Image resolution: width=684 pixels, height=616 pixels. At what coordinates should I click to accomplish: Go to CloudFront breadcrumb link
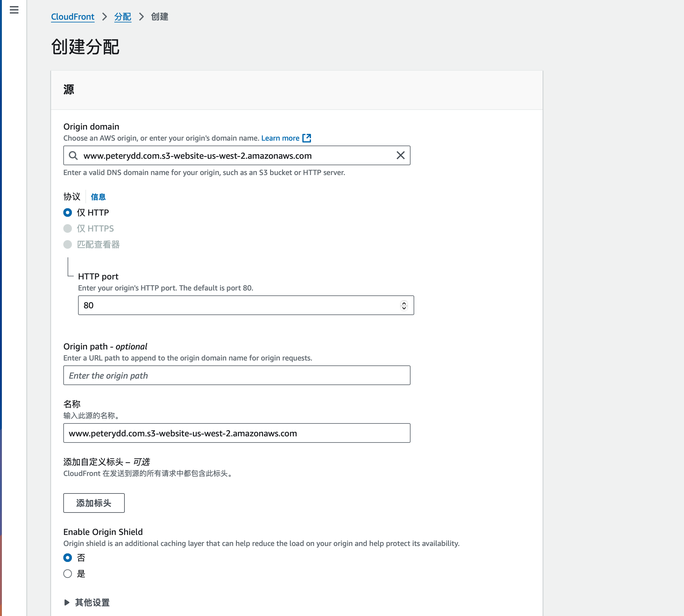(x=73, y=17)
